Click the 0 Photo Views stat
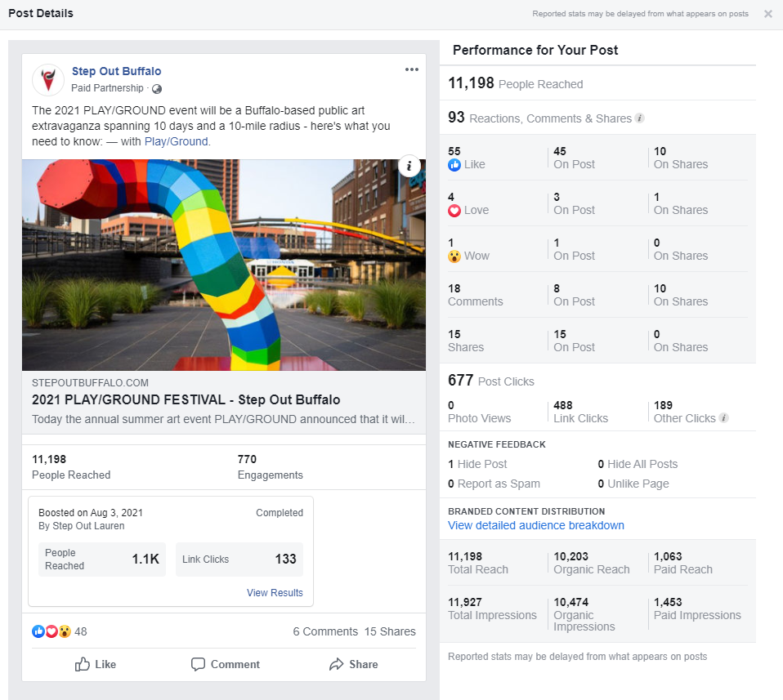The height and width of the screenshot is (700, 783). [x=480, y=412]
